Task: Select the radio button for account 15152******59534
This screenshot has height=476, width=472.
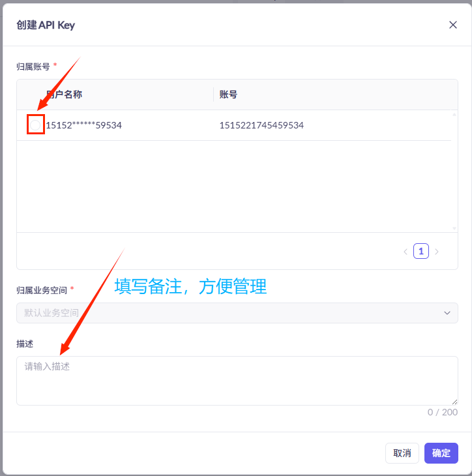Action: tap(35, 125)
